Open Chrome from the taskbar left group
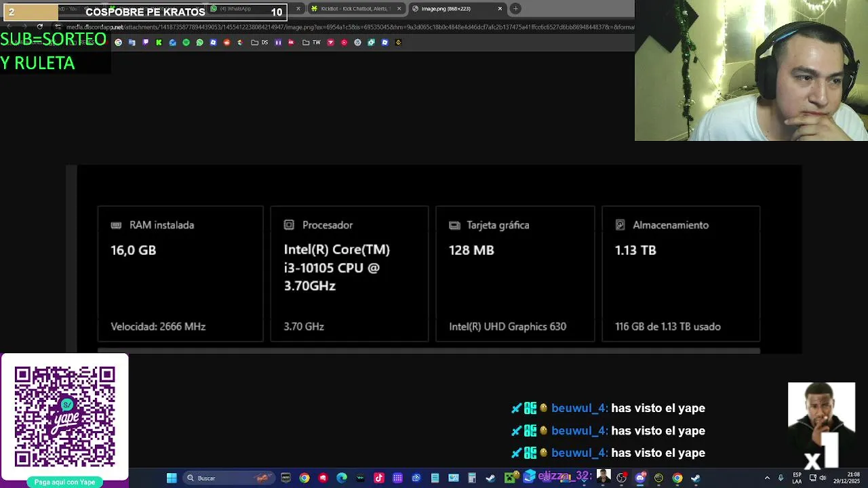 tap(304, 478)
